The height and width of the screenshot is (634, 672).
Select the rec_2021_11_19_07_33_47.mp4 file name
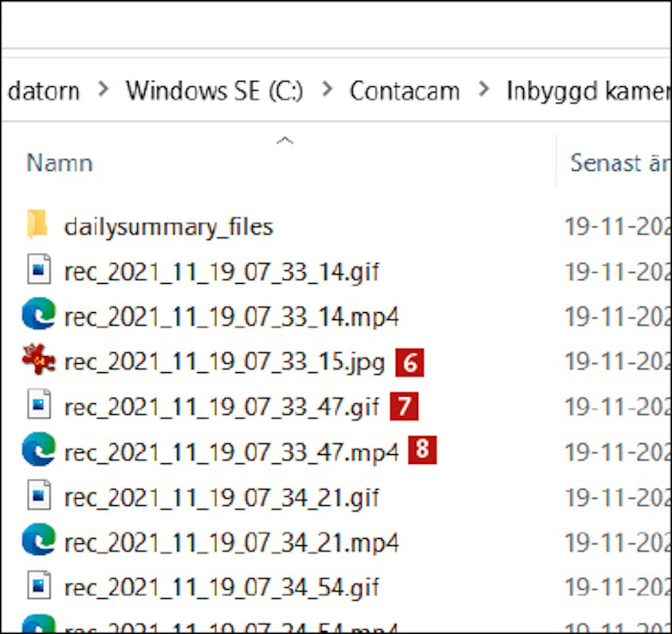pos(231,453)
